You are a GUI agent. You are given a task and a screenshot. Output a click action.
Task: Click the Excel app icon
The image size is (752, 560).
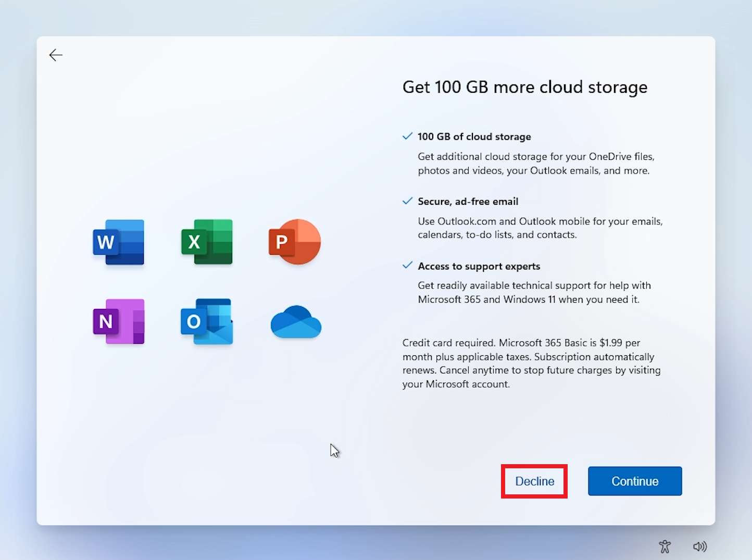click(x=206, y=242)
